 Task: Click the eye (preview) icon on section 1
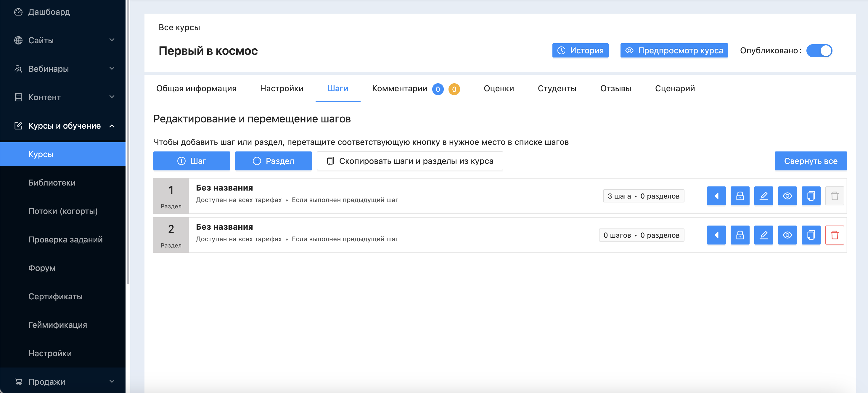tap(787, 196)
